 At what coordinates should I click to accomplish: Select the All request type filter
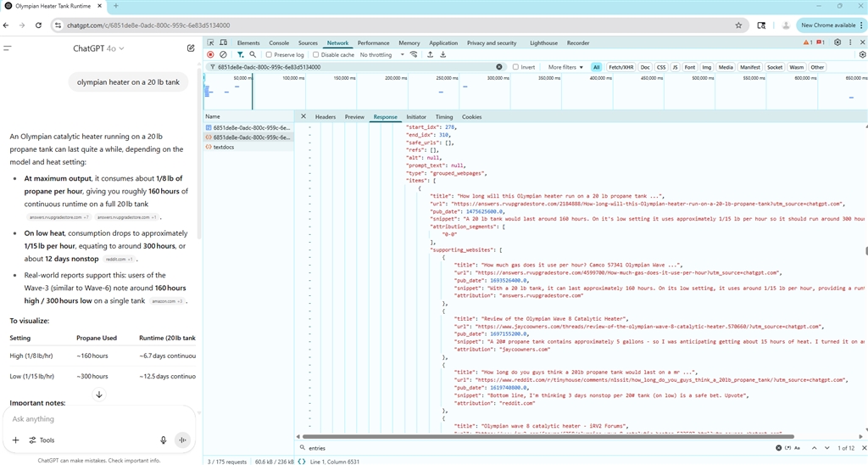coord(596,67)
